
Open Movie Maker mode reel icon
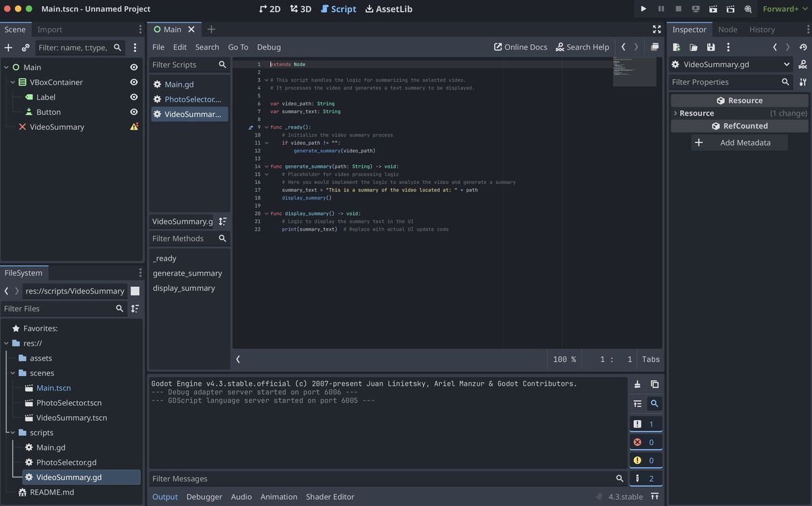pyautogui.click(x=748, y=9)
